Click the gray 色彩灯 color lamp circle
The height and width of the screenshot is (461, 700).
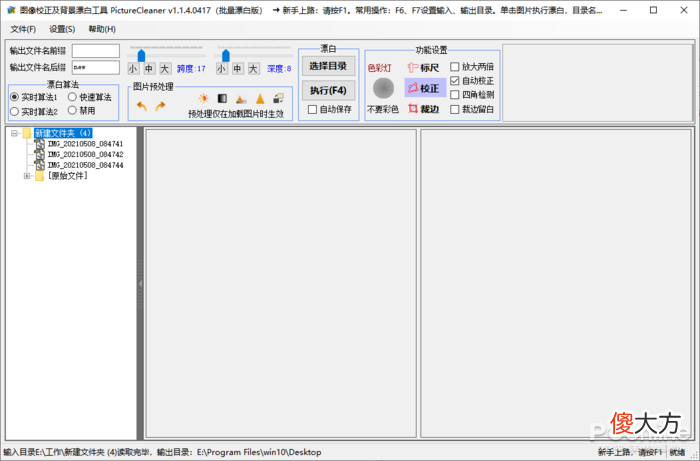click(x=383, y=88)
